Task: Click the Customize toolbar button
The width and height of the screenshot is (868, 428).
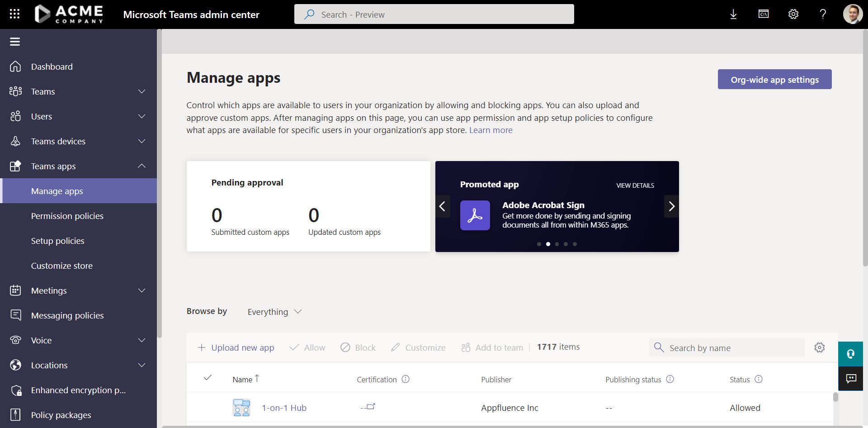Action: (418, 347)
